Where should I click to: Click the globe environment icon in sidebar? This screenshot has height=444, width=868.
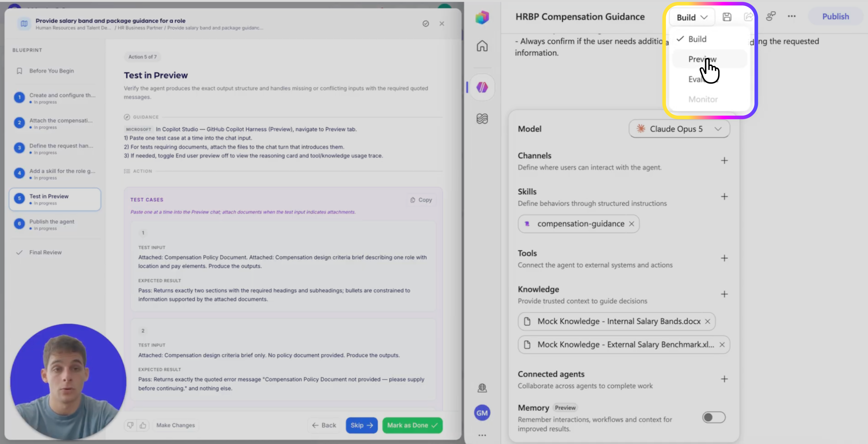pos(482,388)
